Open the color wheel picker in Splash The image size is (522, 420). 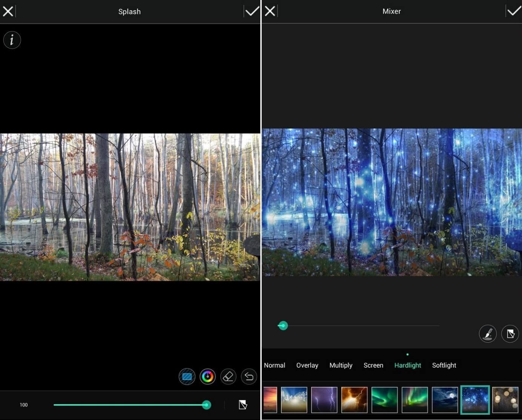[207, 376]
